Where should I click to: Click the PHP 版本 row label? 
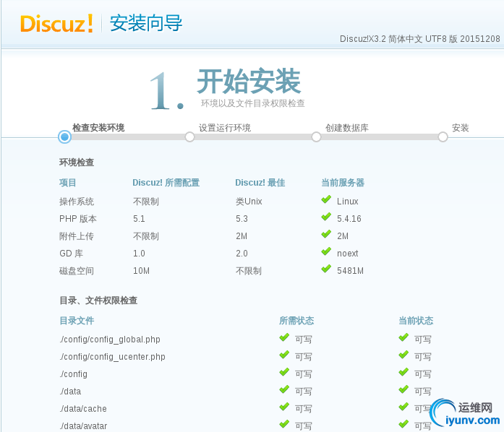(x=78, y=219)
